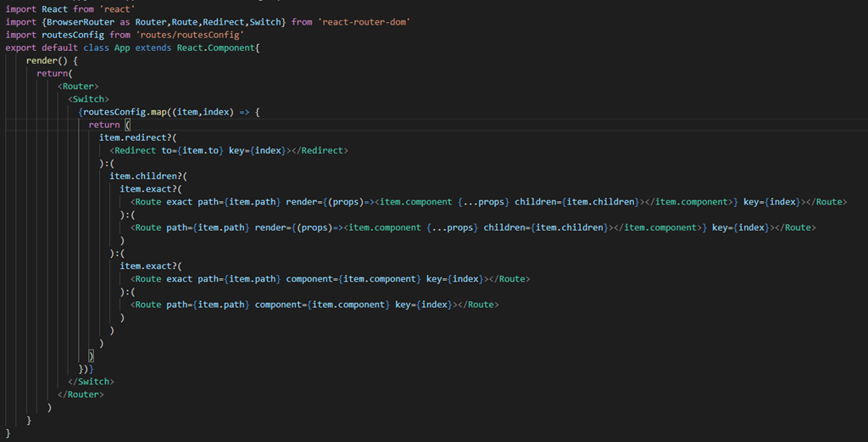This screenshot has height=442, width=868.
Task: Click component={item.component} in the Route exact line
Action: pos(353,279)
